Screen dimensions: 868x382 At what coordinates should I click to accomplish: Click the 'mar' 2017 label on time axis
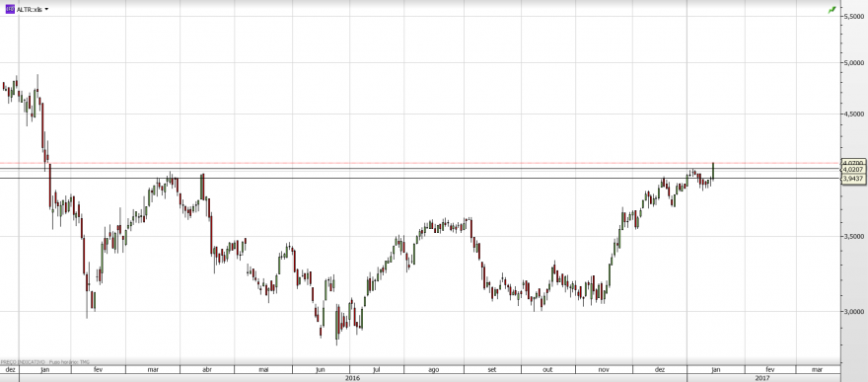817,369
